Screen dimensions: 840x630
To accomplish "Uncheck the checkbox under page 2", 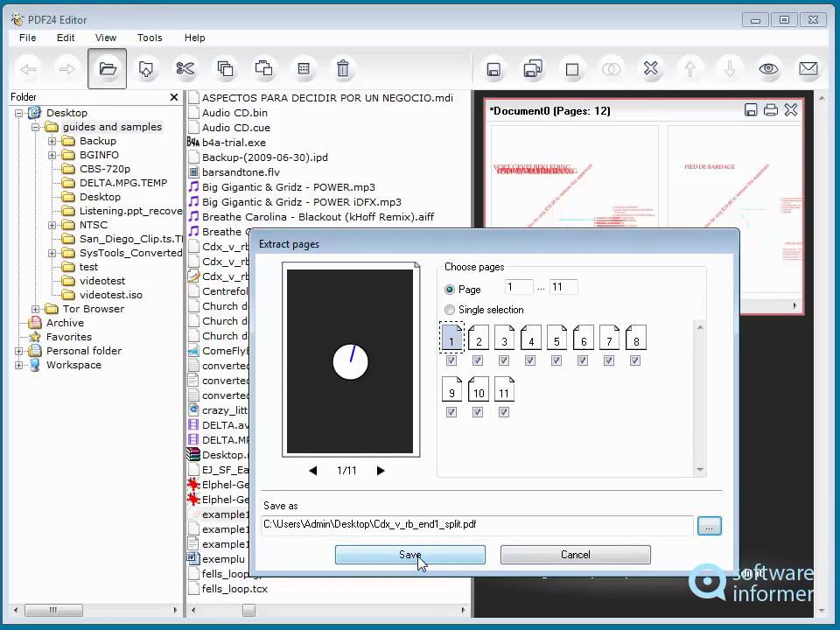I will coord(478,360).
